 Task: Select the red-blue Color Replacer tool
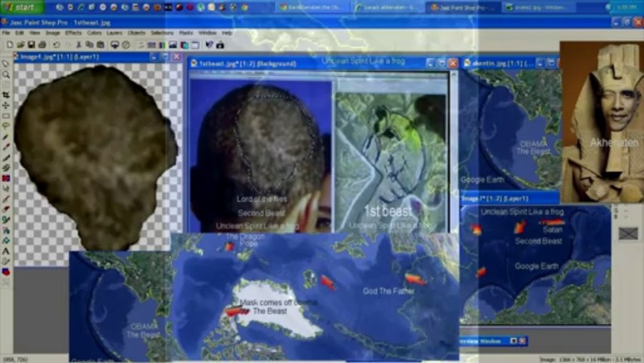[6, 178]
